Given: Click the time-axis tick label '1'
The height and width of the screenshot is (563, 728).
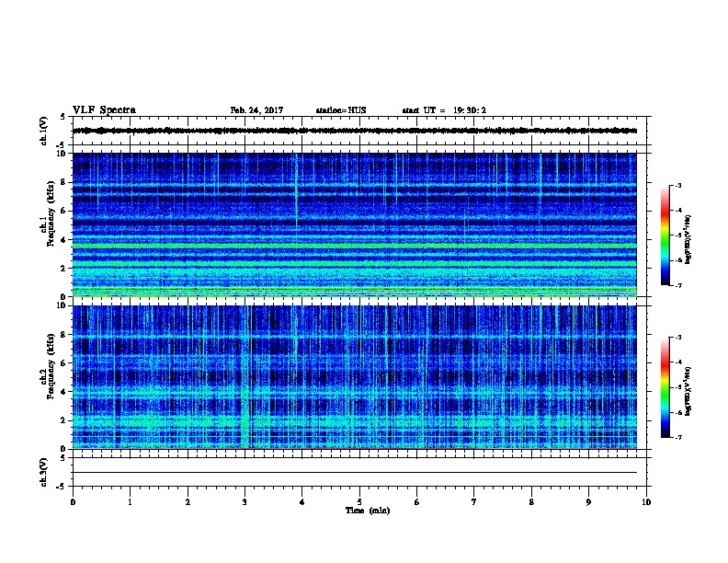Looking at the screenshot, I should click(131, 502).
